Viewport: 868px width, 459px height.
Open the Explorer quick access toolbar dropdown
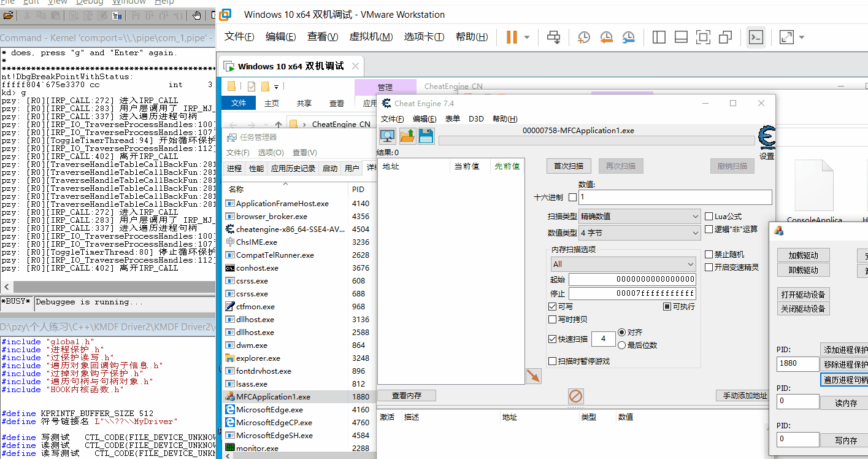[x=277, y=87]
